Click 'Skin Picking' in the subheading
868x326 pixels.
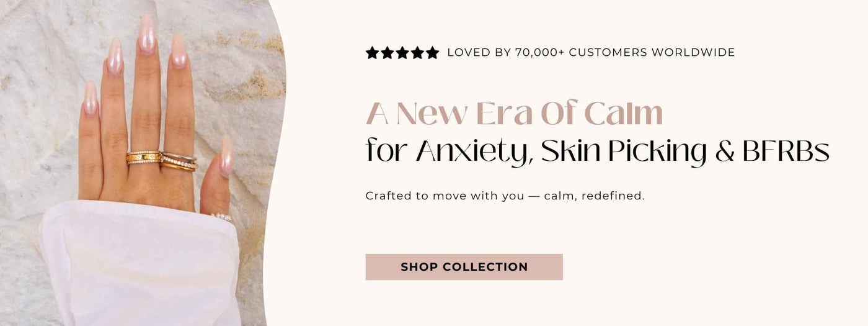click(x=624, y=152)
